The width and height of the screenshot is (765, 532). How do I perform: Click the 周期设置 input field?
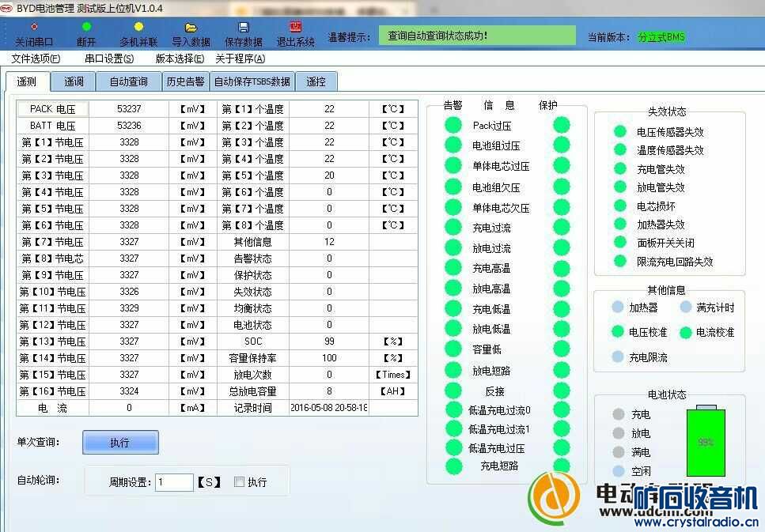click(x=174, y=482)
